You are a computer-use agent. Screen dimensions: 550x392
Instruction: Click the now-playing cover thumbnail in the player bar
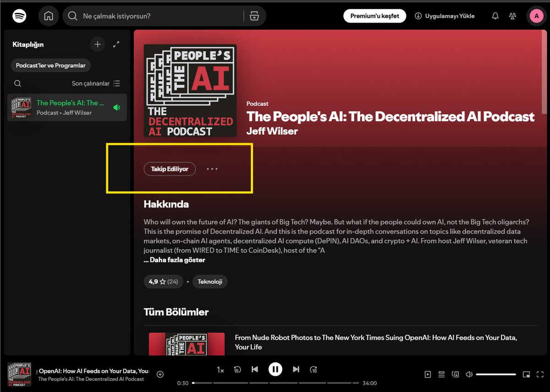tap(19, 375)
